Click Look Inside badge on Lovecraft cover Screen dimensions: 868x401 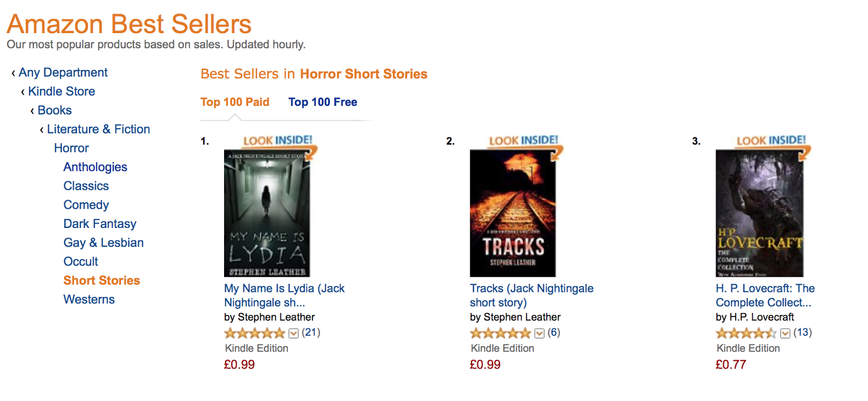(x=770, y=141)
